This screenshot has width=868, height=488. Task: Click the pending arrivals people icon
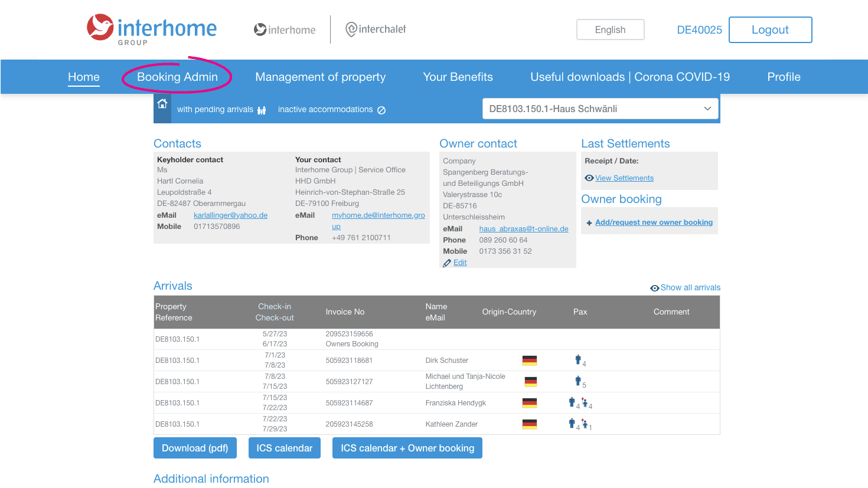click(262, 110)
